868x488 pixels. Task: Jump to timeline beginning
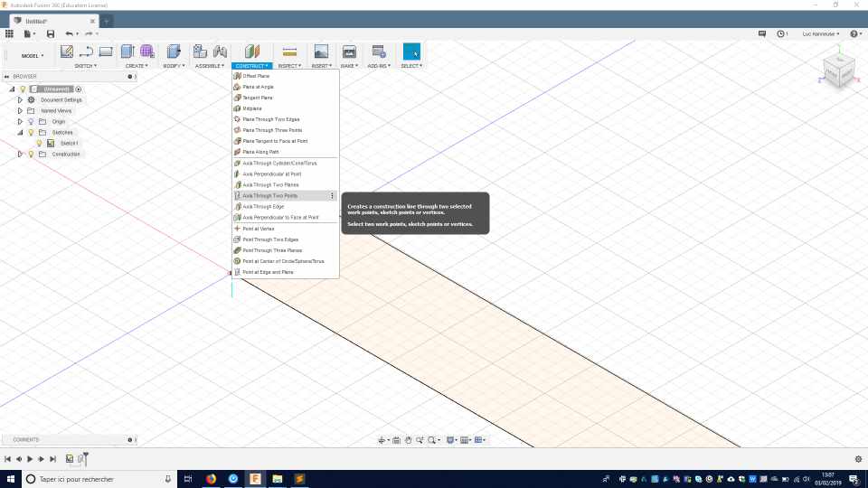pyautogui.click(x=7, y=459)
